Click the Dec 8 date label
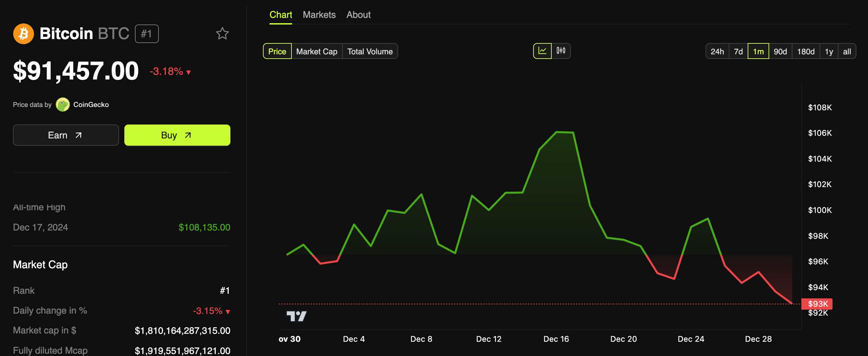This screenshot has height=356, width=868. click(x=421, y=339)
